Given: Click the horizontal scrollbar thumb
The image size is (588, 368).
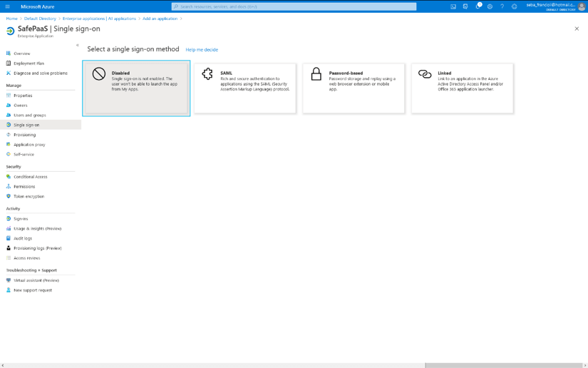Looking at the screenshot, I should coord(504,365).
